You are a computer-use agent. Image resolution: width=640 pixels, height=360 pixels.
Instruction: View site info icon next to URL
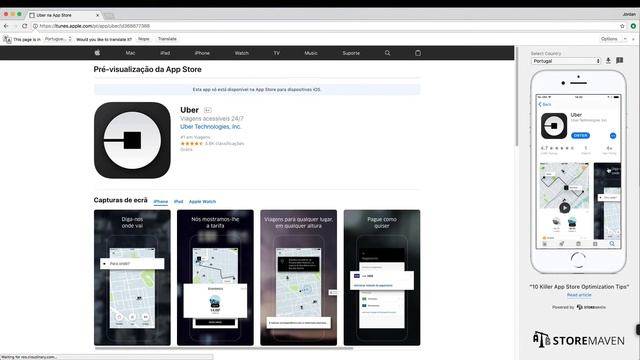(36, 26)
